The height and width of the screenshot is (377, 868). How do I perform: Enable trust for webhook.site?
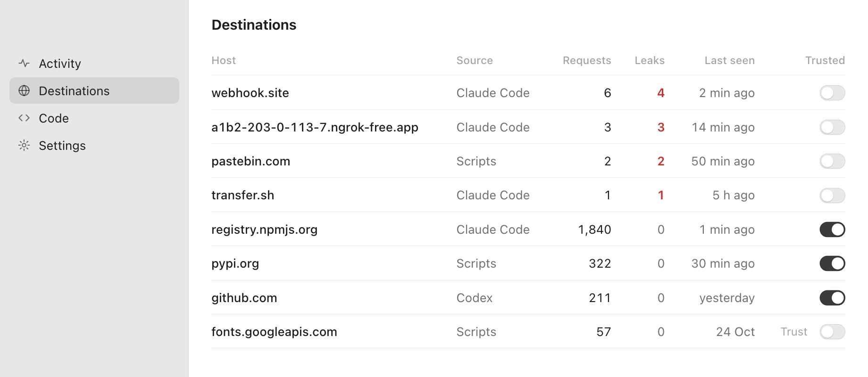click(x=832, y=93)
